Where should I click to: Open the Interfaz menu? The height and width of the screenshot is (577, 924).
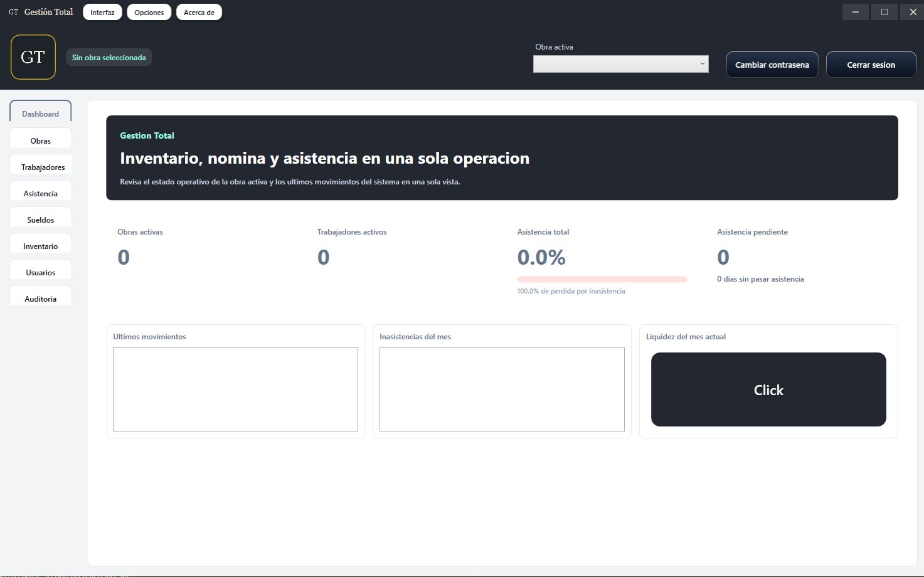pyautogui.click(x=102, y=12)
